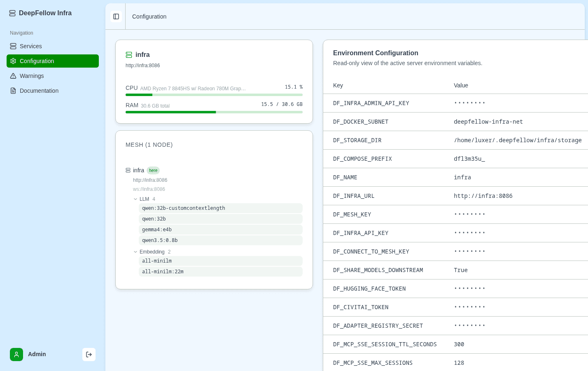Click the DF_CIVITAI_TOKEN key cell
The height and width of the screenshot is (371, 588).
pos(361,307)
